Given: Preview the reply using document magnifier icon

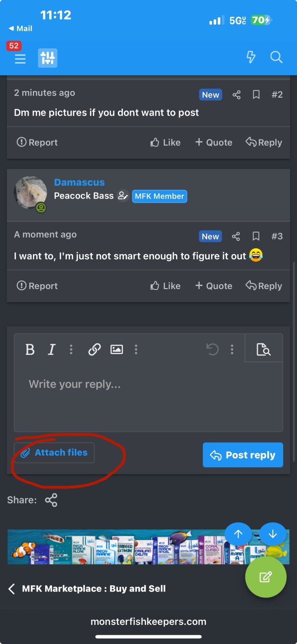Looking at the screenshot, I should coord(264,349).
